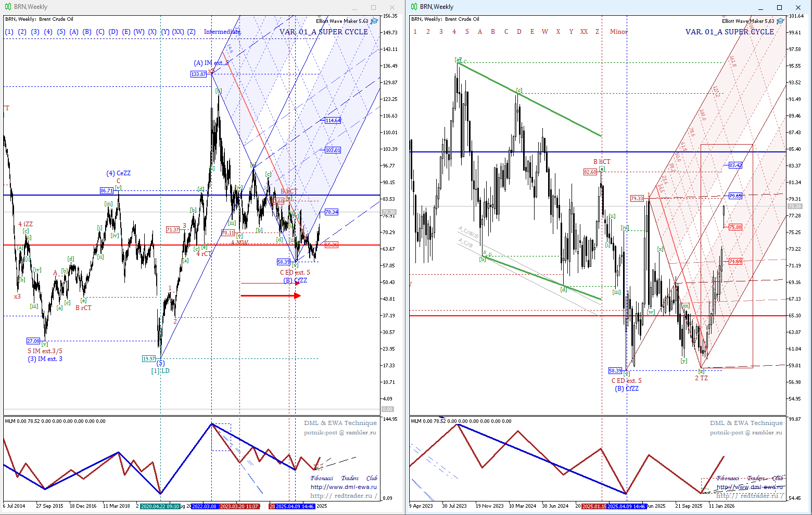The height and width of the screenshot is (515, 812).
Task: Select blue wave label (1) in left chart
Action: click(x=9, y=32)
